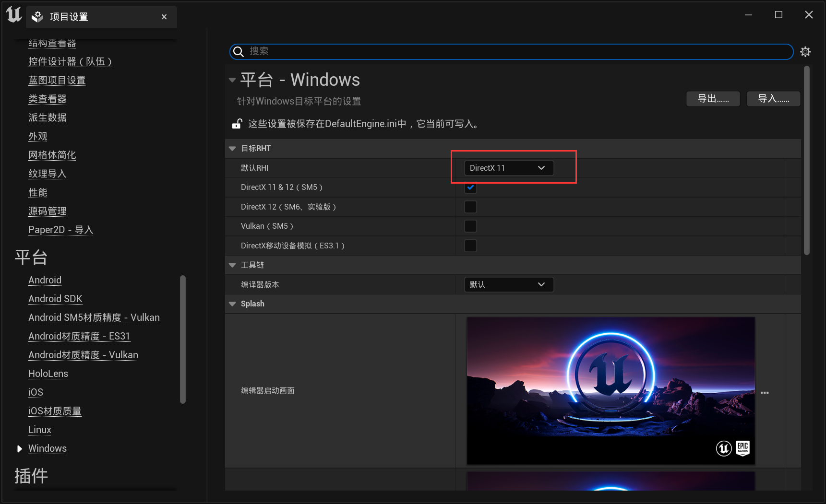This screenshot has width=826, height=504.
Task: Click the 编译器版本 label text
Action: [260, 284]
